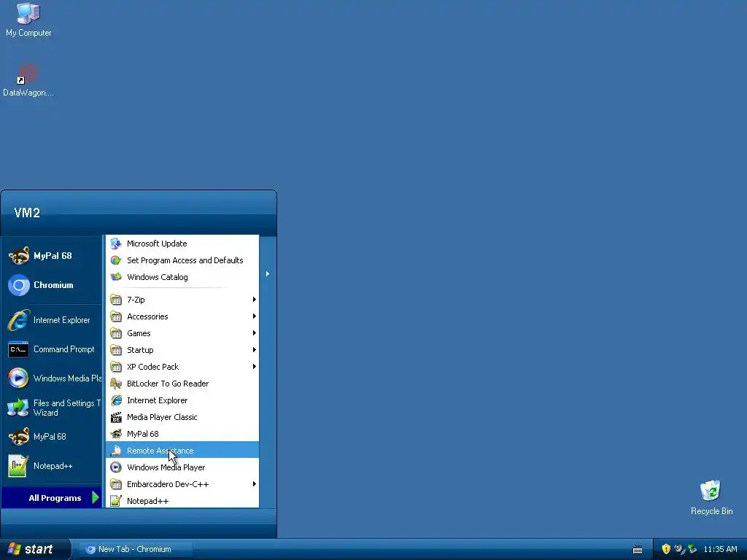Open Set Program Access and Defaults

pyautogui.click(x=182, y=260)
